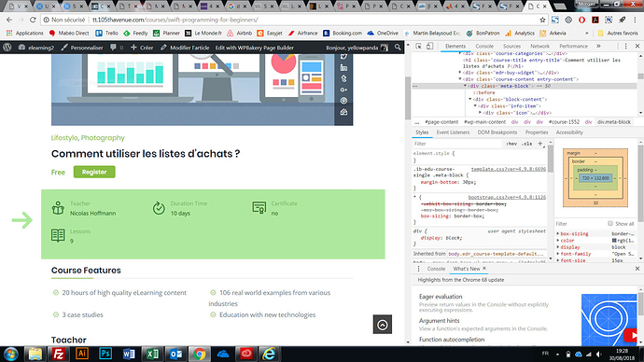The width and height of the screenshot is (644, 362).
Task: Expand the box-sizing computed property
Action: 558,234
